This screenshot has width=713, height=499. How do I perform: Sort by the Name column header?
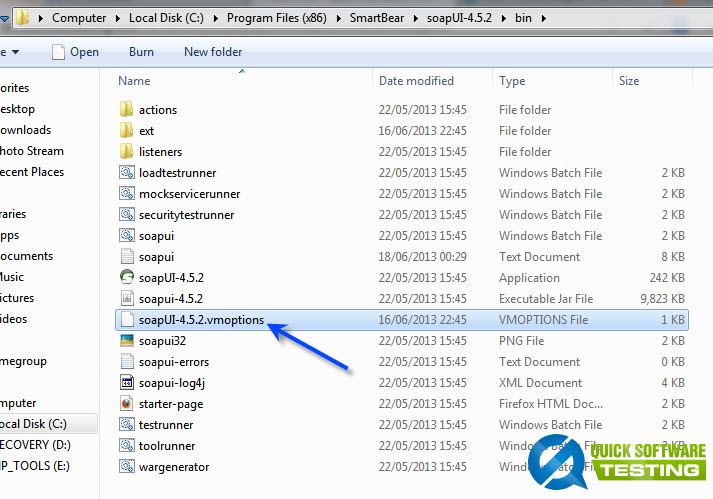[x=135, y=81]
